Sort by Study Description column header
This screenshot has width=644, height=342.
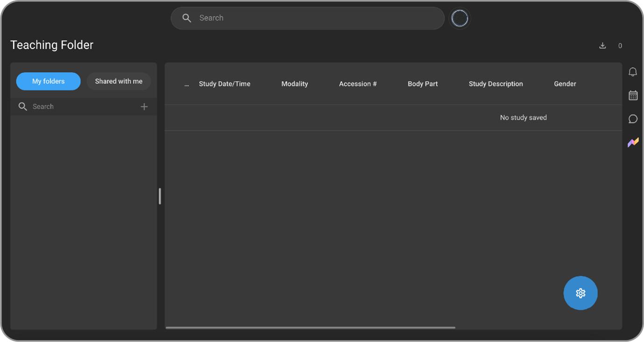(x=496, y=84)
